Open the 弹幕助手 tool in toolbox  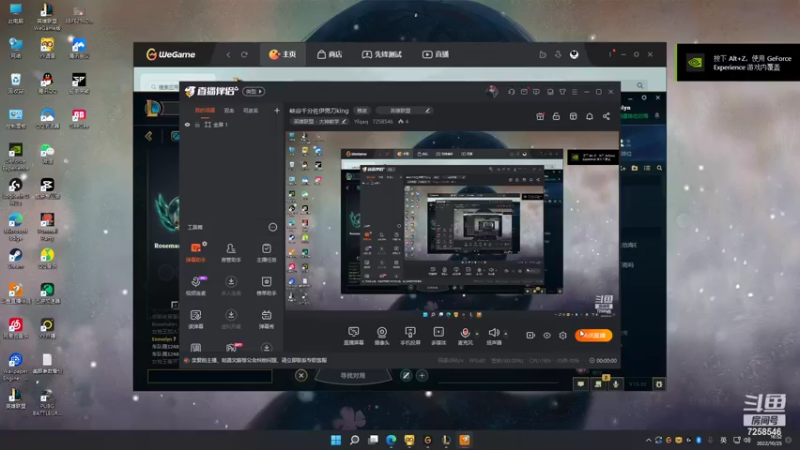(195, 252)
